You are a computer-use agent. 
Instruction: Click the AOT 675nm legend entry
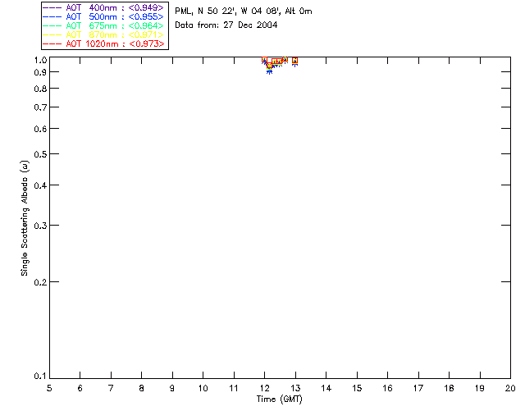tap(103, 25)
